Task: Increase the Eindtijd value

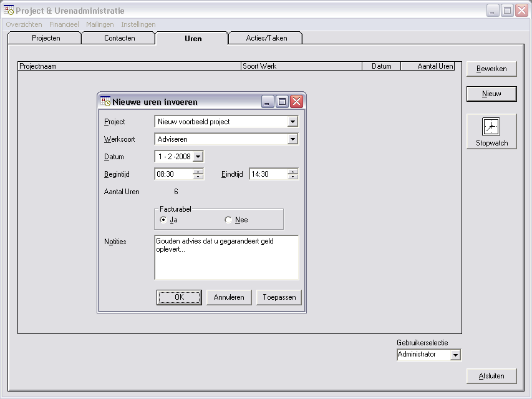Action: (293, 172)
